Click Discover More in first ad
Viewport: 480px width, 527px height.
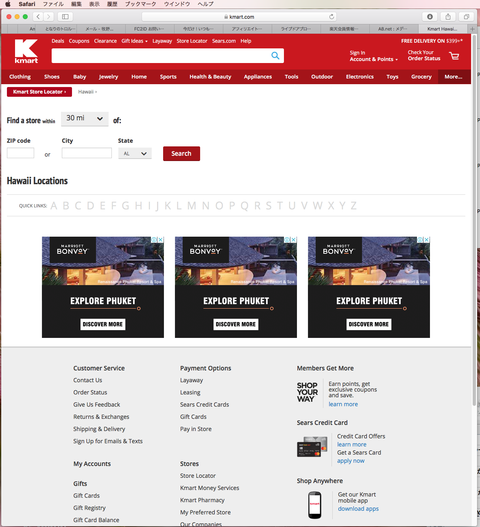103,324
